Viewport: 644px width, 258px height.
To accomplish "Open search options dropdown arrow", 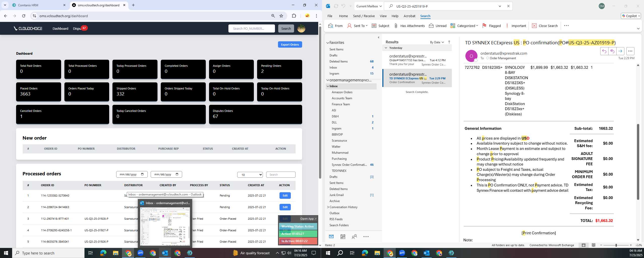I will pos(500,6).
